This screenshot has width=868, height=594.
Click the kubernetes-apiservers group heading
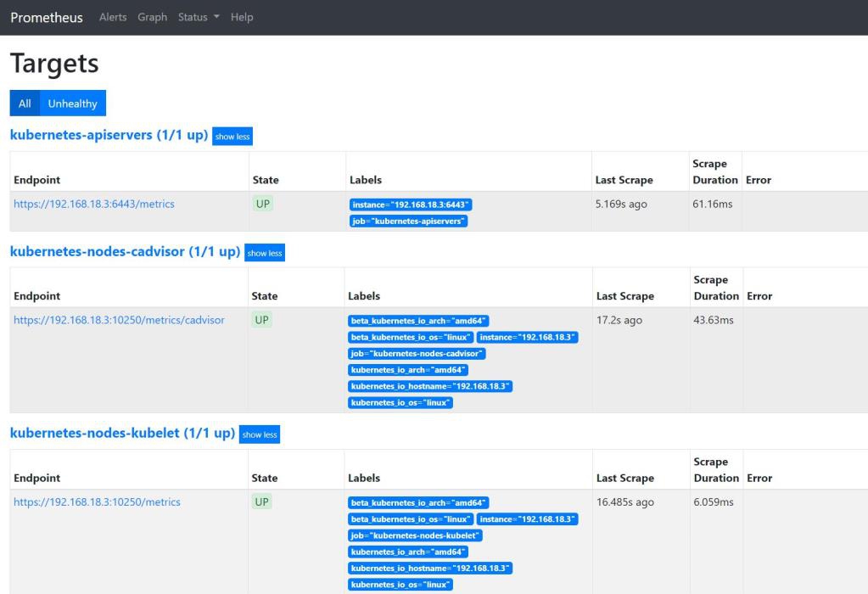point(109,135)
